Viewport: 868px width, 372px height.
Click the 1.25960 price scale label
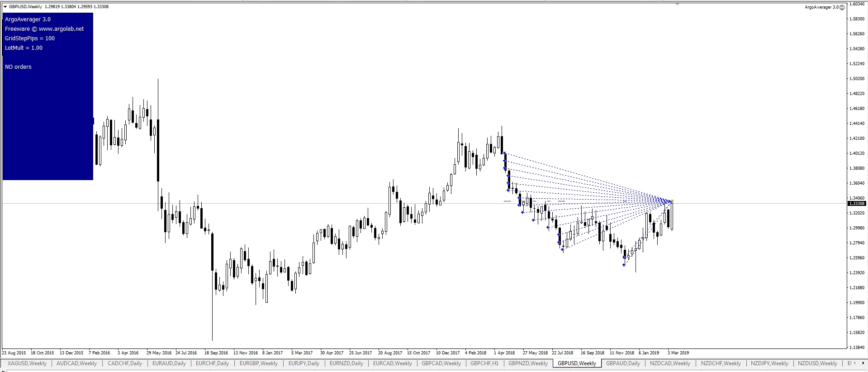pyautogui.click(x=858, y=258)
